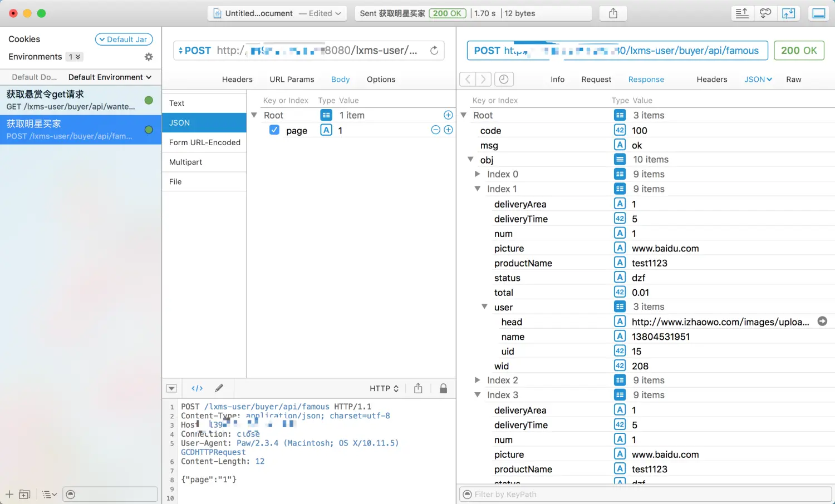835x504 pixels.
Task: Open the Info tab
Action: [x=557, y=80]
